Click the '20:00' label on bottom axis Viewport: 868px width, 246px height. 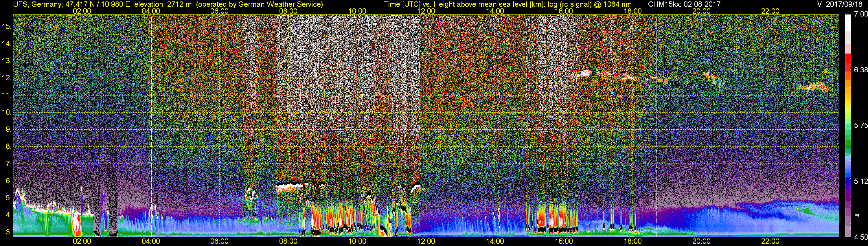point(702,241)
